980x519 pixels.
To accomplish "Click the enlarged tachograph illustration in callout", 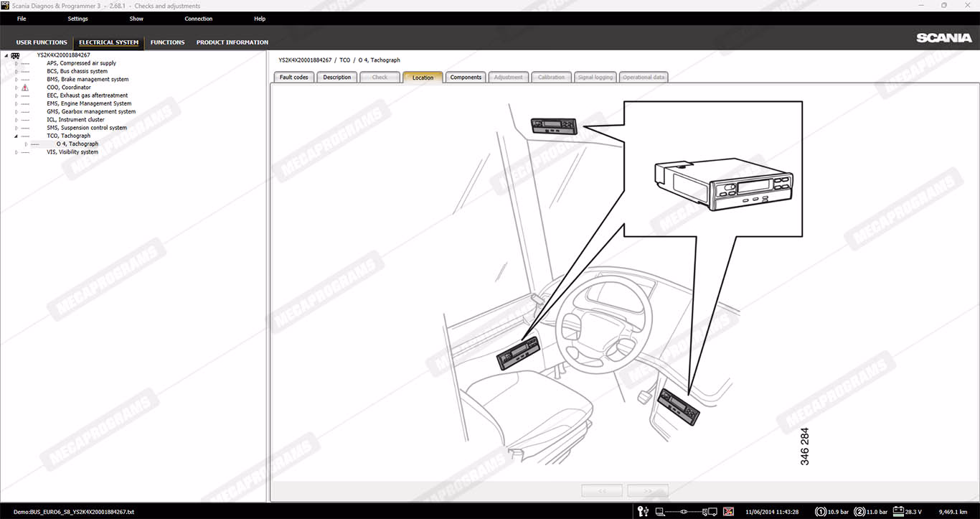I will 723,184.
